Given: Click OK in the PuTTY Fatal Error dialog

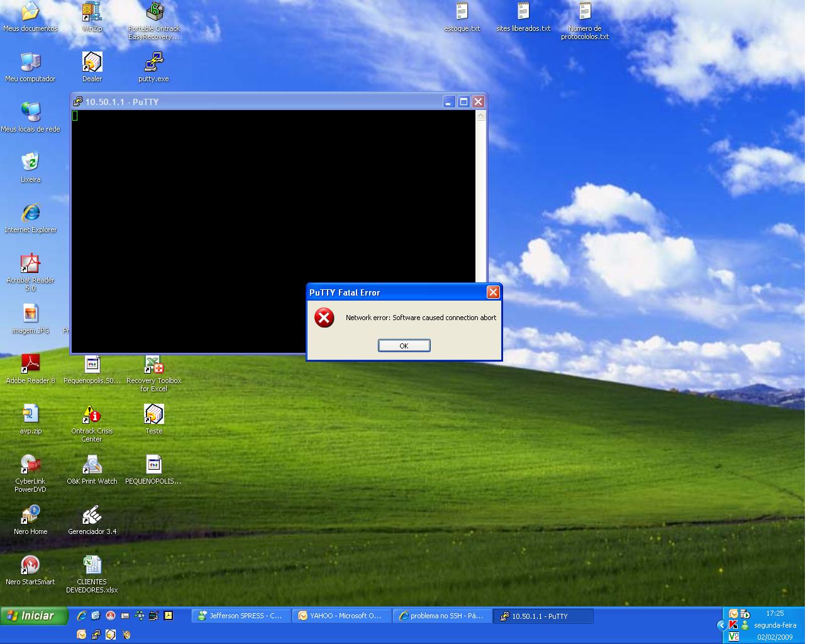Looking at the screenshot, I should point(404,345).
